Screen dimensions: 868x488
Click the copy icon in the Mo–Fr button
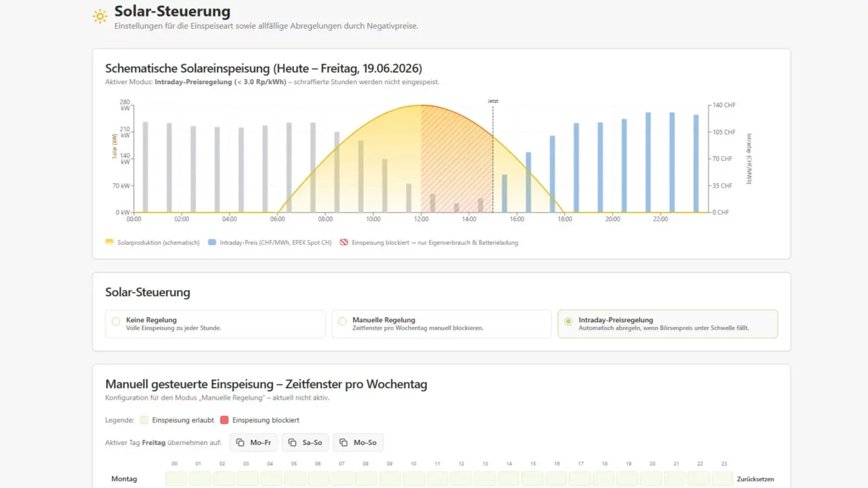point(240,443)
